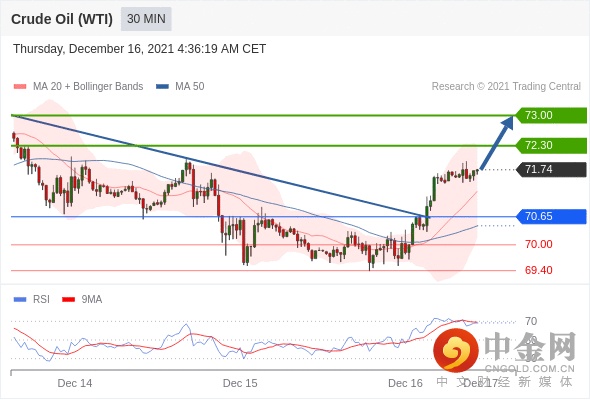Click the MA 50 legend label
Screen dimensions: 590x400
(190, 87)
